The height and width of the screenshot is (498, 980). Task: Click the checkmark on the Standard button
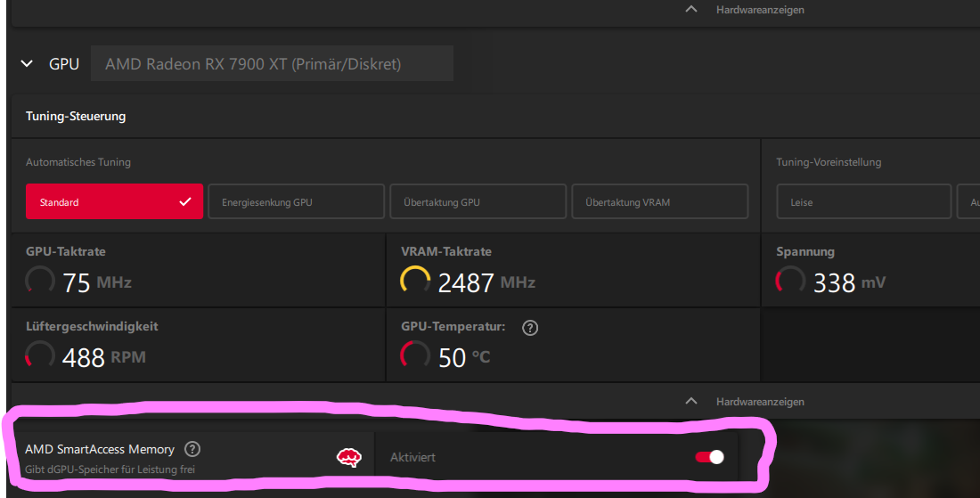coord(185,201)
